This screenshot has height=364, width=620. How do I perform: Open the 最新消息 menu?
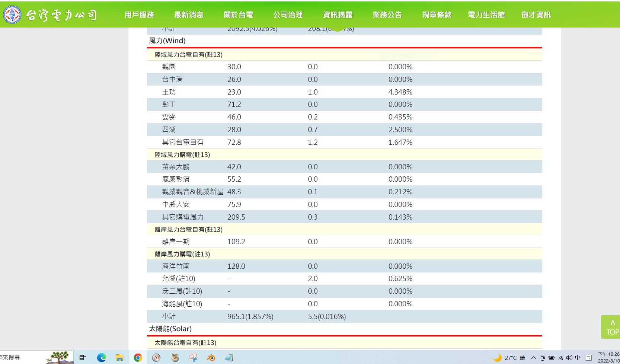(189, 15)
